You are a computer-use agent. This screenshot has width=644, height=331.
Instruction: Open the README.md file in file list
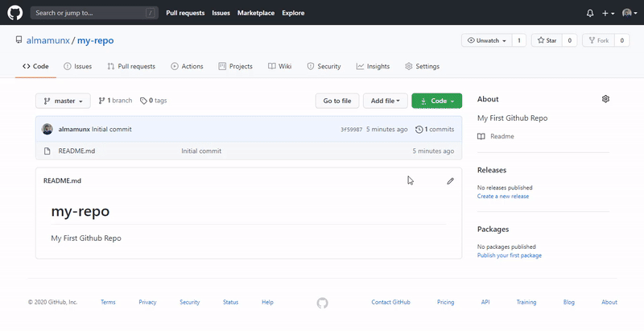(76, 151)
